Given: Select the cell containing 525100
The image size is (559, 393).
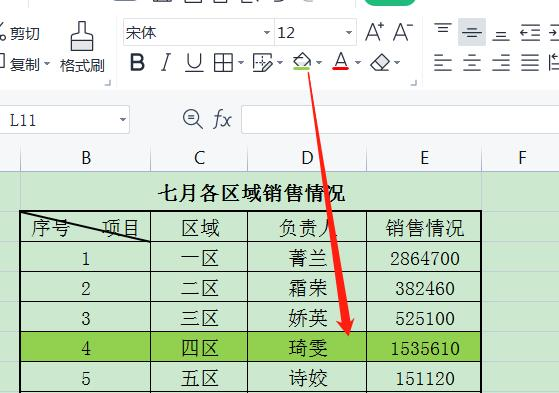Looking at the screenshot, I should pyautogui.click(x=424, y=317).
